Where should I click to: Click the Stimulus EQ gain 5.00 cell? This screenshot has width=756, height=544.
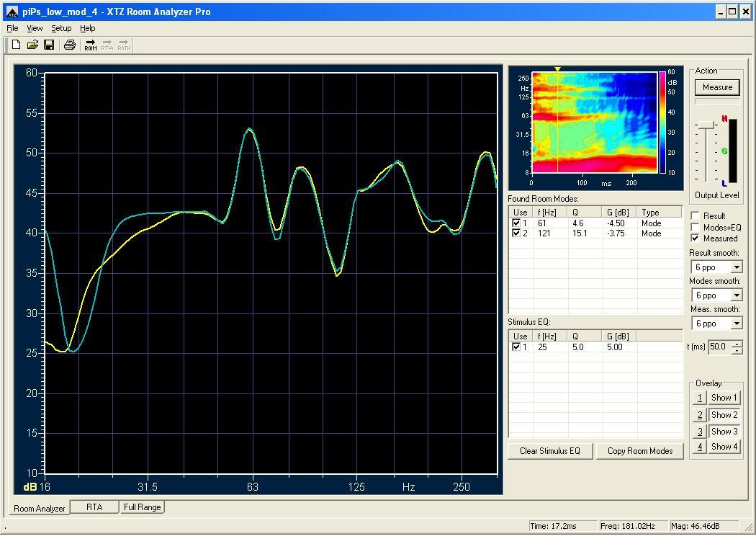point(615,347)
